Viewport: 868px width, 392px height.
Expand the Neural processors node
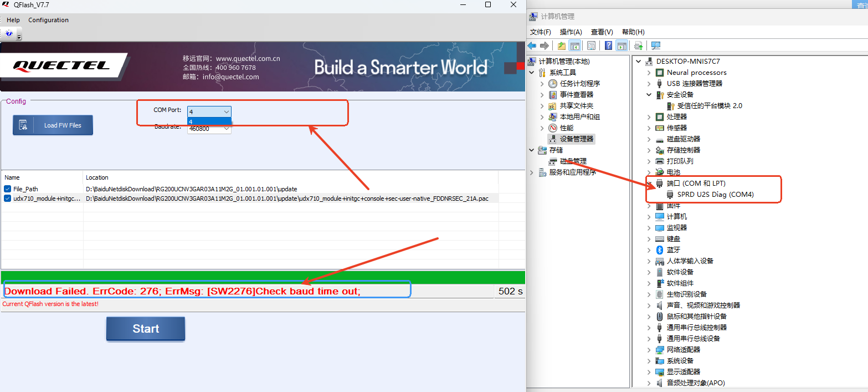[x=649, y=73]
